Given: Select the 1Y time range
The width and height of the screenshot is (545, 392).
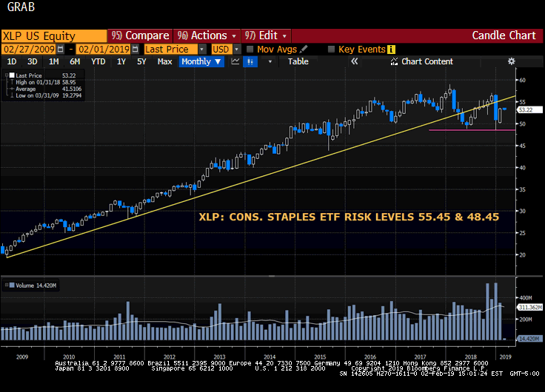Looking at the screenshot, I should 121,61.
